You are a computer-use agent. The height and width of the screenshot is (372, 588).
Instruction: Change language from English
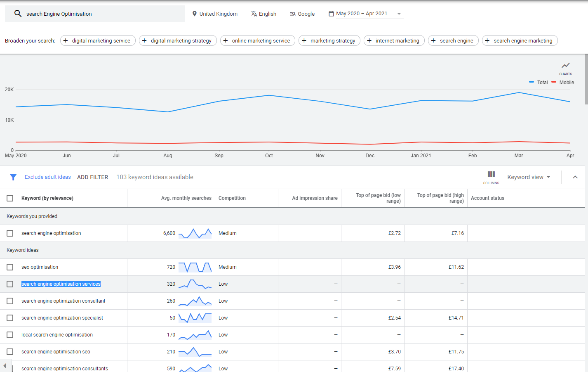pos(263,14)
